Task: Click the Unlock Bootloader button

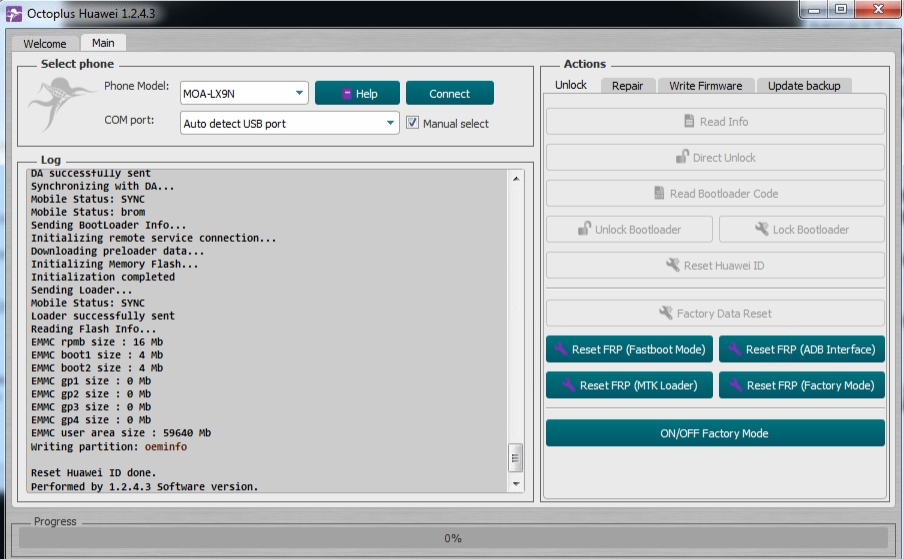Action: (629, 229)
